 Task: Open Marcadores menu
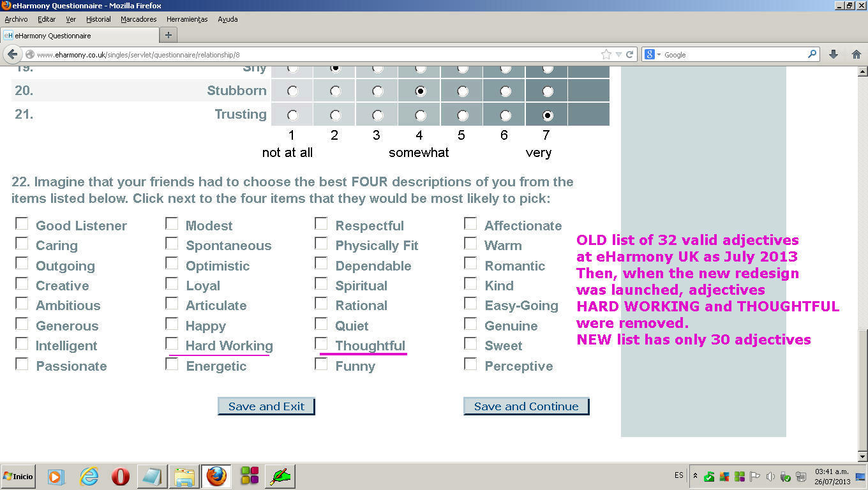[138, 19]
